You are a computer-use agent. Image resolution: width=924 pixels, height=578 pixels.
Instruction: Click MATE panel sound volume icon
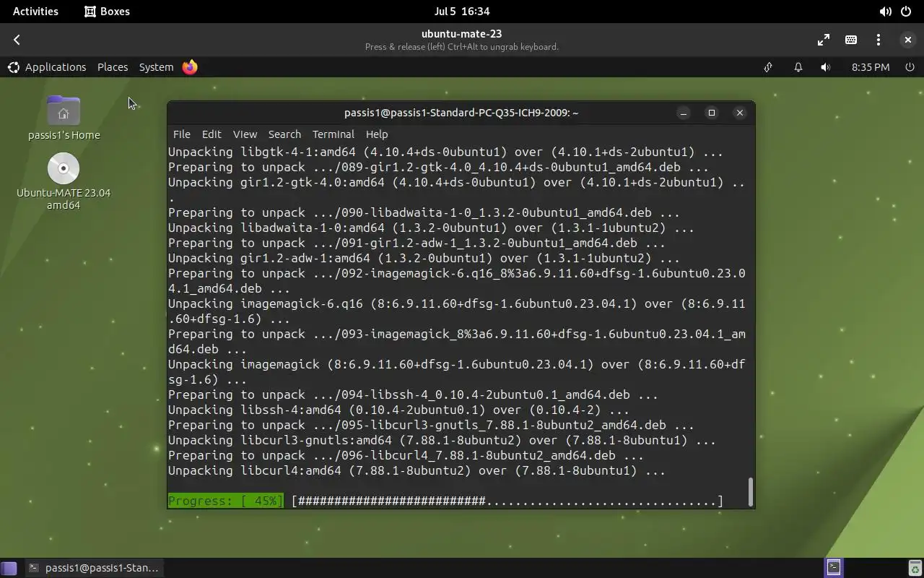(826, 67)
